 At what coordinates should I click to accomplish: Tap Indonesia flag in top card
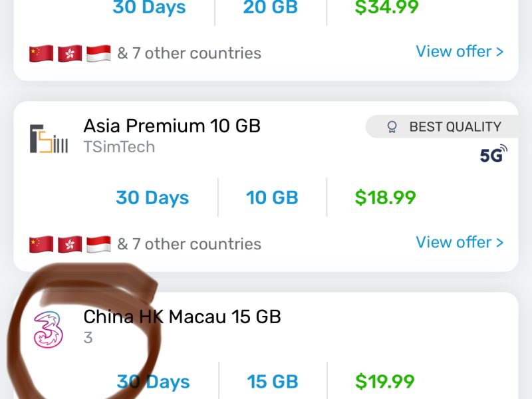(x=98, y=53)
